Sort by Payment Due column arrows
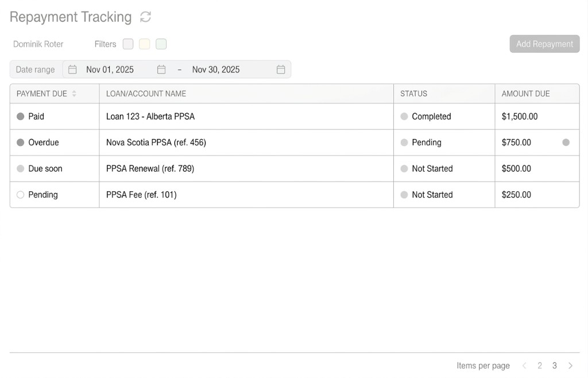 click(74, 94)
